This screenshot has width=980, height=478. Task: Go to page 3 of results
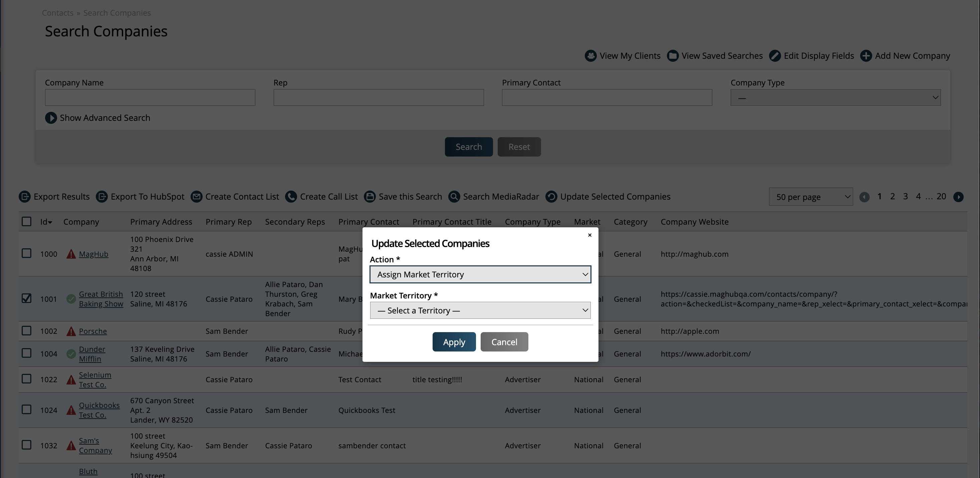[x=906, y=196]
